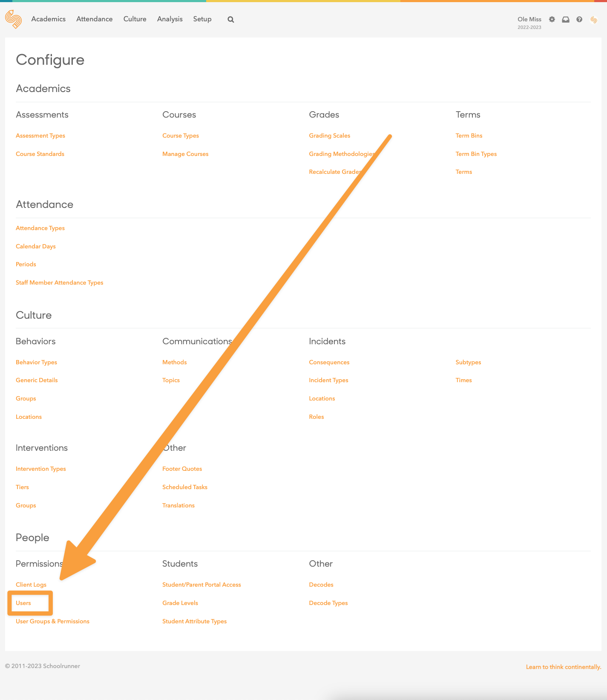Click the help question mark icon
The image size is (607, 700).
579,19
